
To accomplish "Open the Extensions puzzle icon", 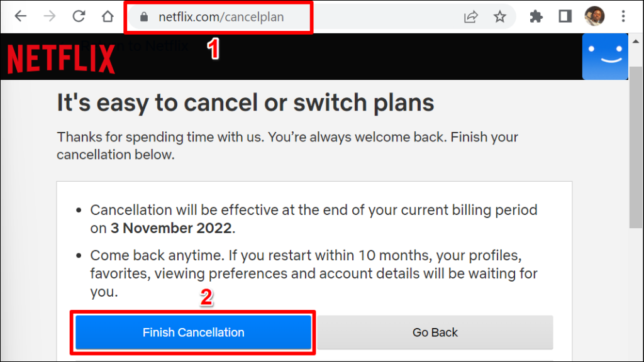I will click(x=536, y=17).
